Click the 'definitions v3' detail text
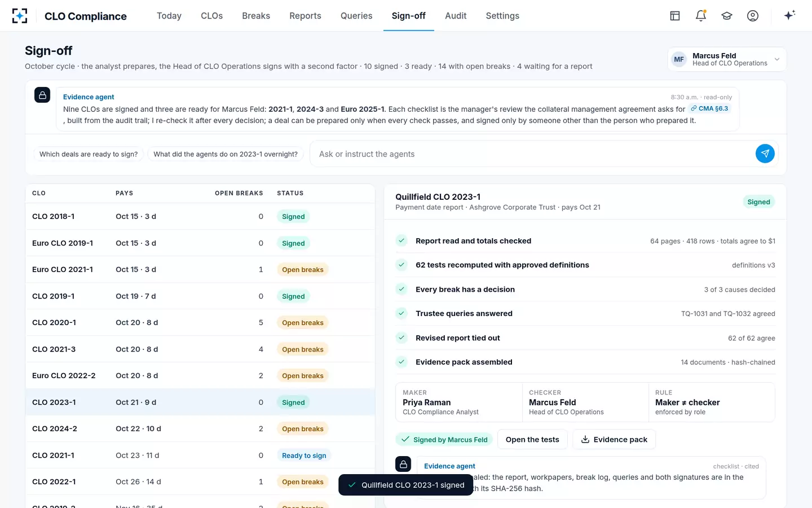This screenshot has height=508, width=812. pyautogui.click(x=753, y=265)
